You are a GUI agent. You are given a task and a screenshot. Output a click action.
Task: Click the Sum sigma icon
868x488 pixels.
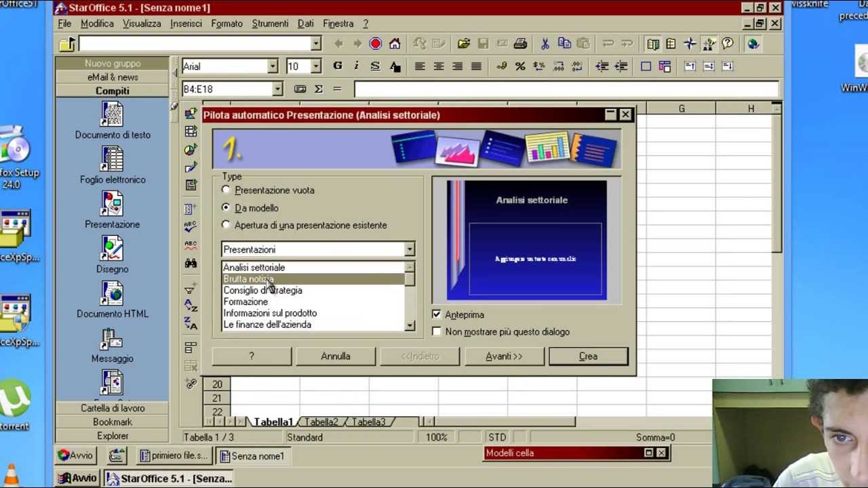[318, 89]
